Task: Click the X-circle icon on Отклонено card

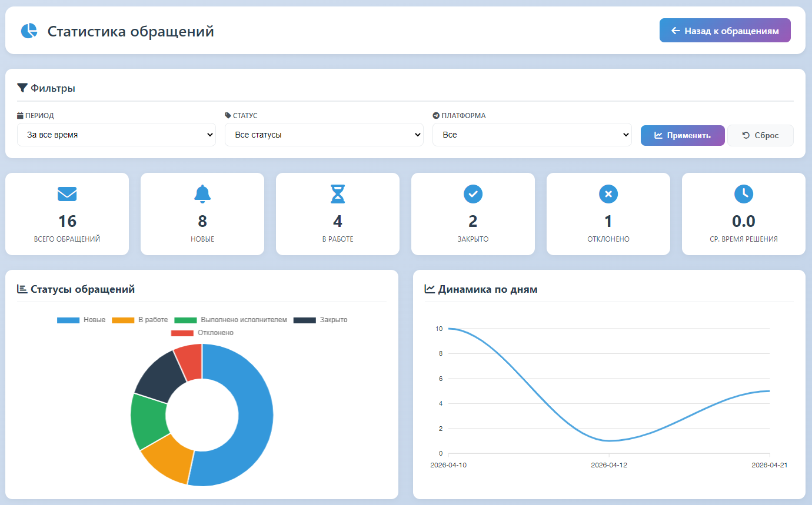Action: click(x=608, y=193)
